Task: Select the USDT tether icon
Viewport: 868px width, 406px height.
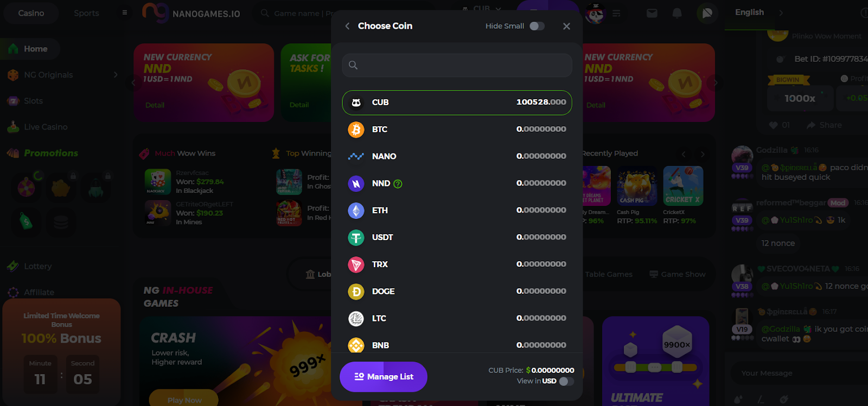Action: pyautogui.click(x=356, y=237)
